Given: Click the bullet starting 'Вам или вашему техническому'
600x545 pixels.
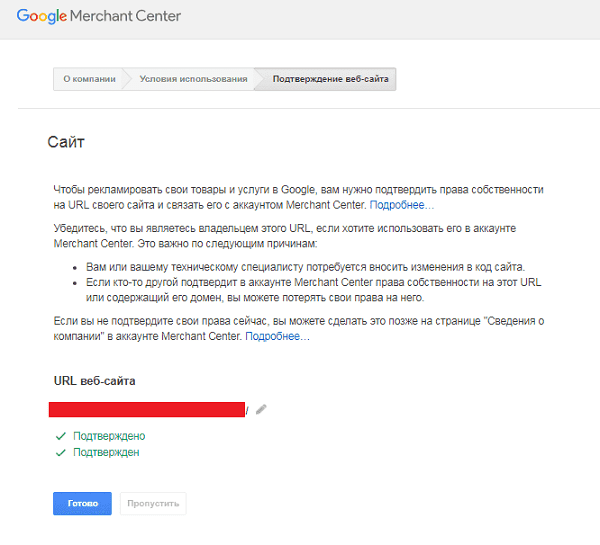Looking at the screenshot, I should point(305,267).
